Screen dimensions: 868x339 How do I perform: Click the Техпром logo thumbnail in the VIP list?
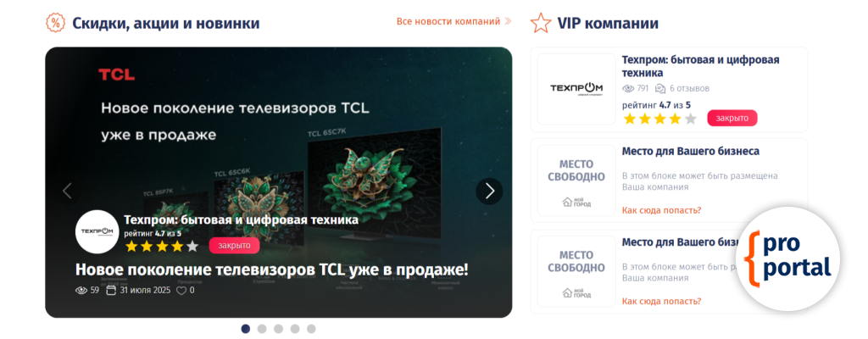tap(576, 89)
